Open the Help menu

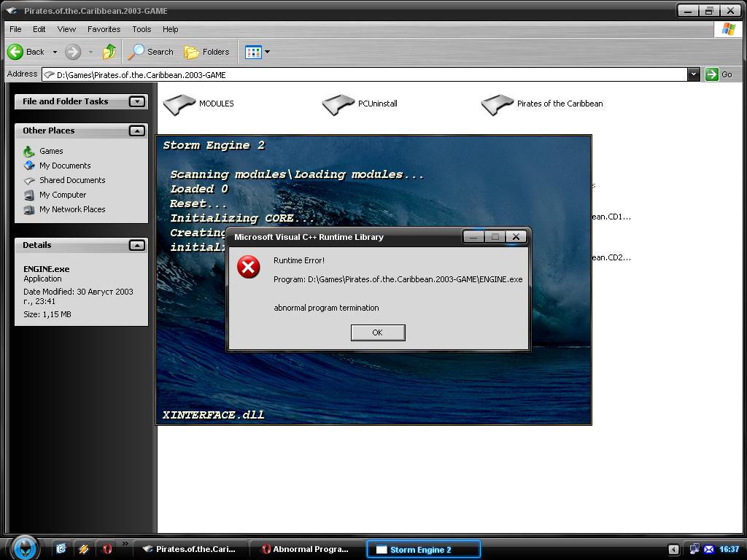tap(170, 29)
